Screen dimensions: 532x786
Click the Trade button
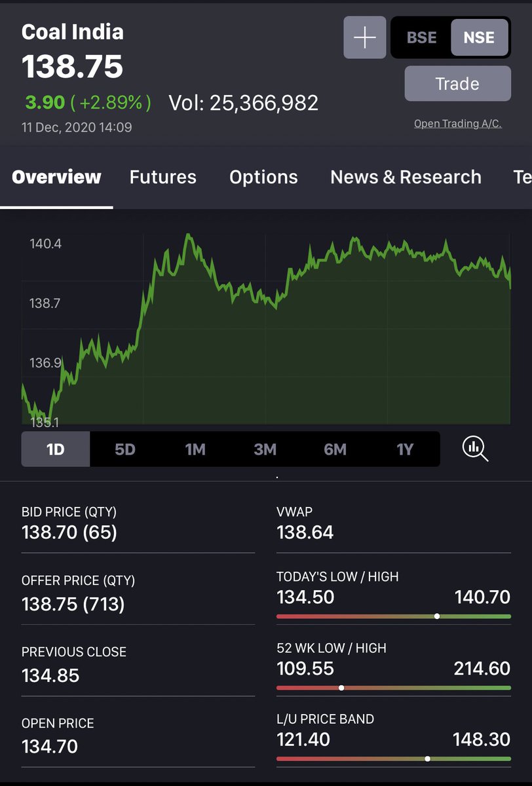pyautogui.click(x=457, y=84)
